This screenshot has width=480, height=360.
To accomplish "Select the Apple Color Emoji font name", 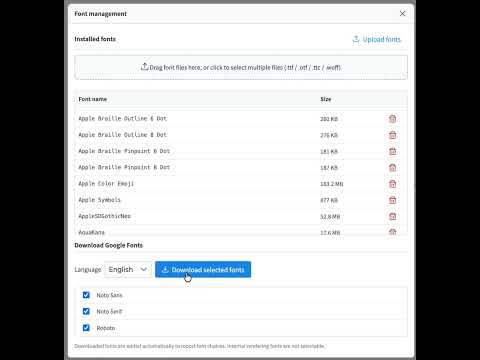I will 106,184.
